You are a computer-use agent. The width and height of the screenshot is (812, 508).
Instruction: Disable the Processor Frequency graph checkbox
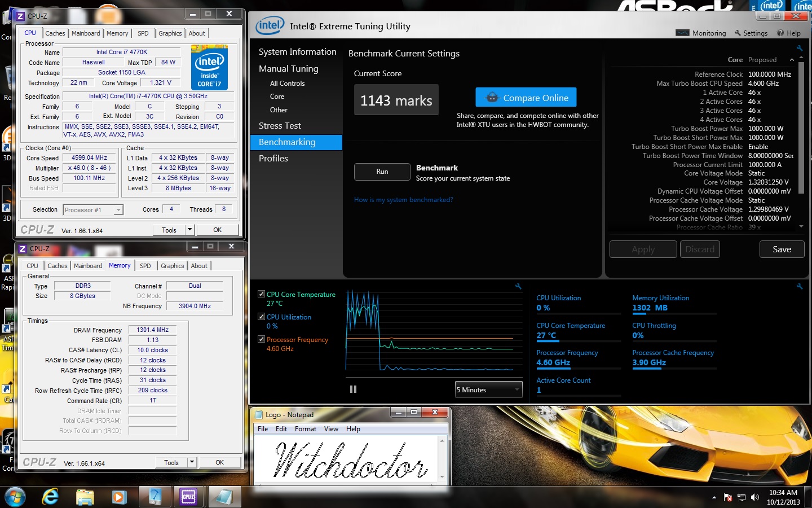pyautogui.click(x=261, y=339)
